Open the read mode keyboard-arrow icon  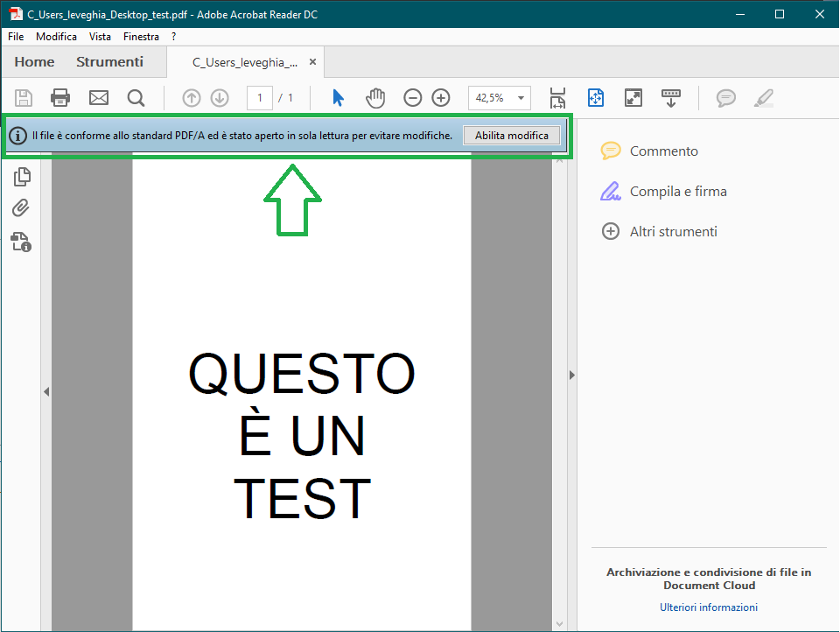[x=671, y=98]
